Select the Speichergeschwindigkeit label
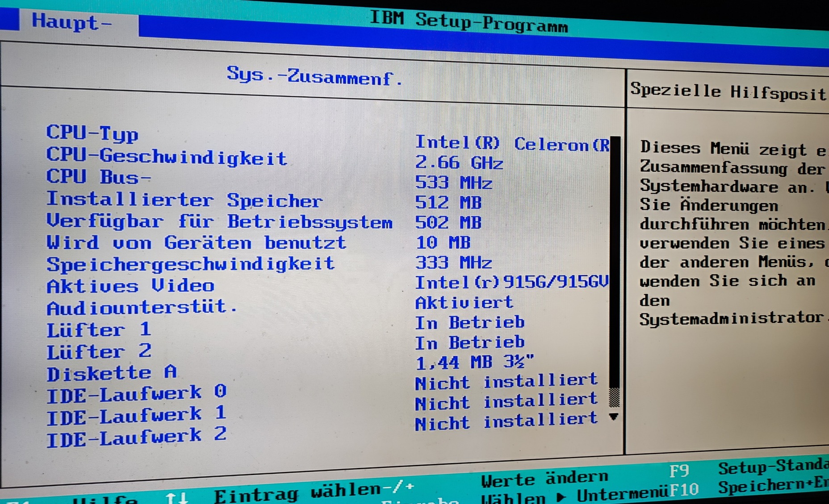829x504 pixels. pos(190,264)
